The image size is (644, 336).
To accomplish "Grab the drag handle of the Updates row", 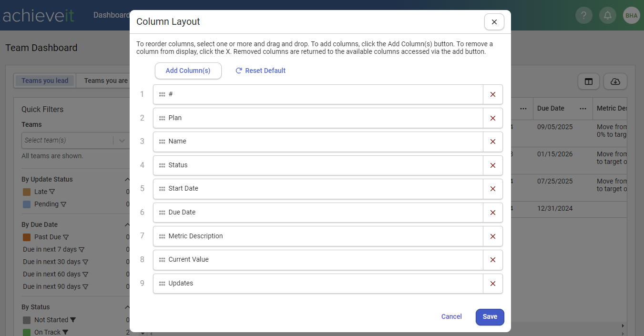I will [162, 284].
